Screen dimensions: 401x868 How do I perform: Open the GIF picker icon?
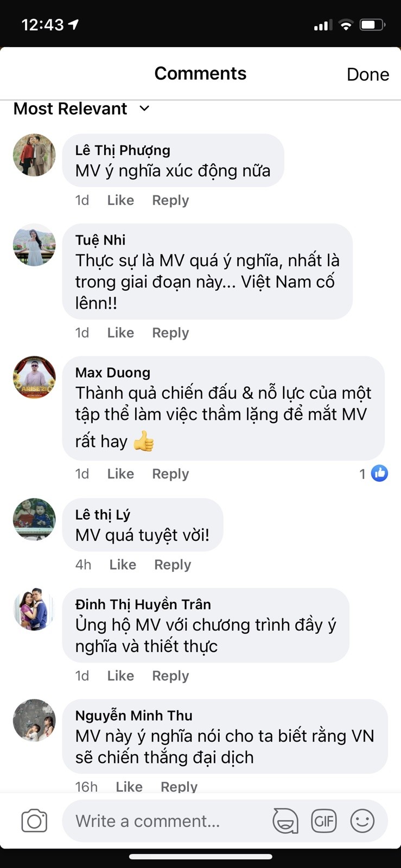tap(324, 821)
